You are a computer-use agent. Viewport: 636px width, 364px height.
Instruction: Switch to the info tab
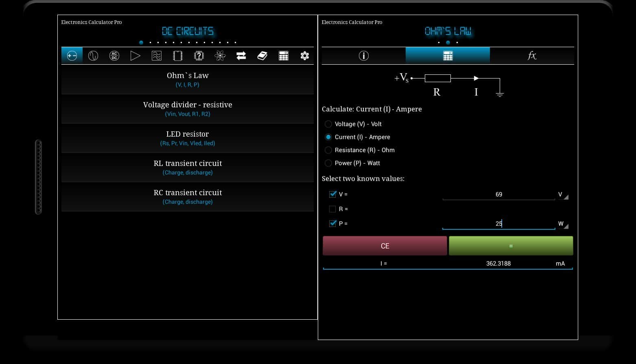point(363,56)
